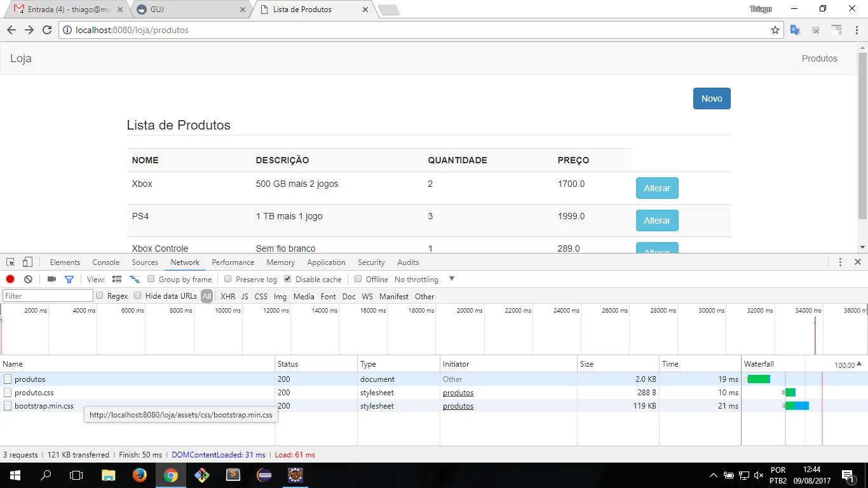Image resolution: width=868 pixels, height=488 pixels.
Task: Stop recording network log with red record button
Action: (10, 280)
